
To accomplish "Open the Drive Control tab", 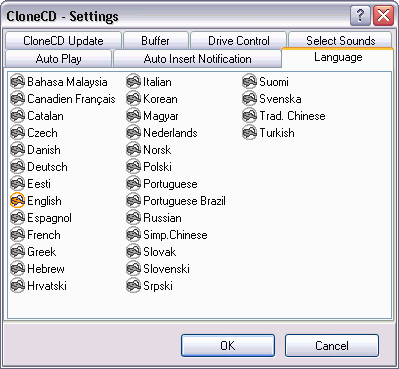I will click(238, 41).
